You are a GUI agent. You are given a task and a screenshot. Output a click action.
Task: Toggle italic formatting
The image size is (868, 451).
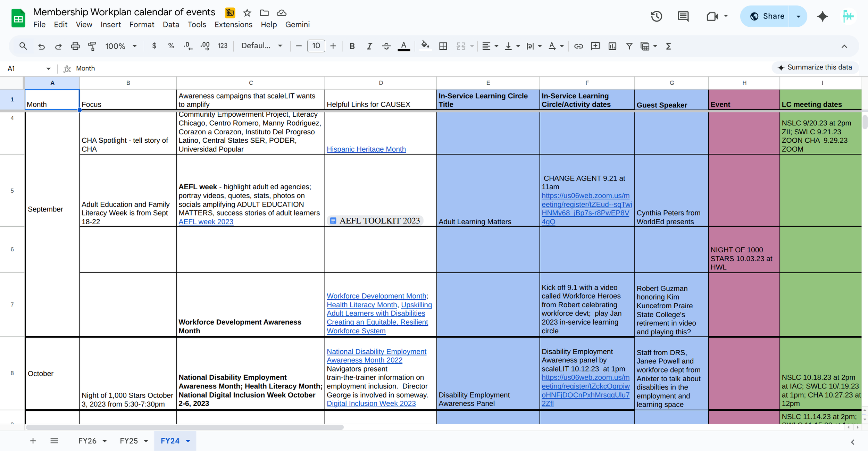coord(369,46)
